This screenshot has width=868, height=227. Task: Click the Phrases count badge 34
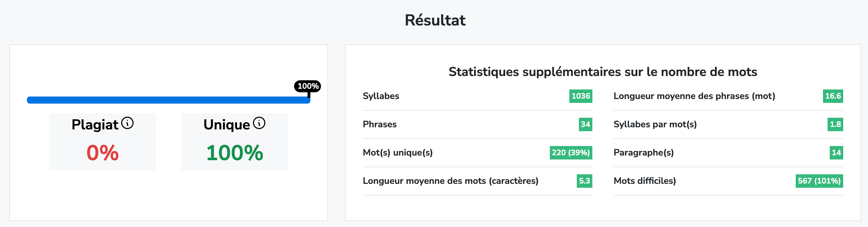[x=585, y=124]
